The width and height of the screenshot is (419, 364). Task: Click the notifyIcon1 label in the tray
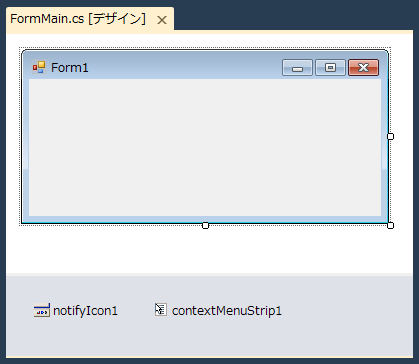pos(85,311)
